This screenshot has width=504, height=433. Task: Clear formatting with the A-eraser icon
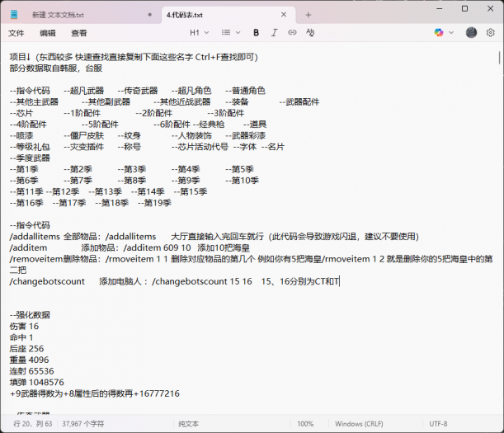coord(310,32)
